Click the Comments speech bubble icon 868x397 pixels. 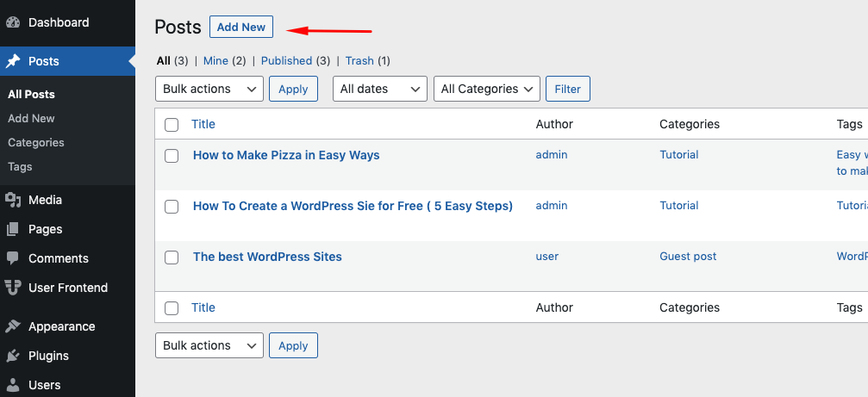(x=13, y=258)
